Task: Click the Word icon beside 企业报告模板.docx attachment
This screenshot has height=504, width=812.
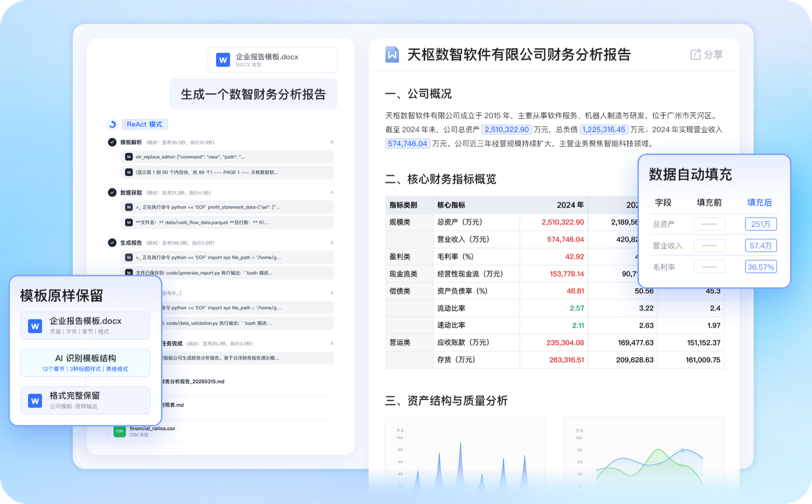Action: click(x=223, y=60)
